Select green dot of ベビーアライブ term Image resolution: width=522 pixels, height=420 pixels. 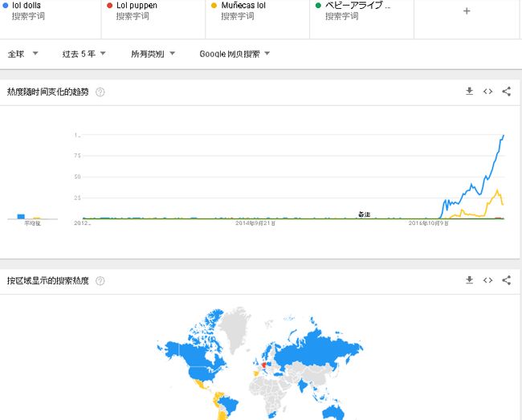(318, 6)
